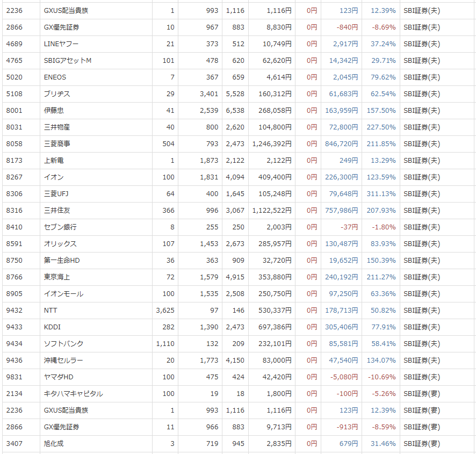Click stock code 4689

click(15, 44)
